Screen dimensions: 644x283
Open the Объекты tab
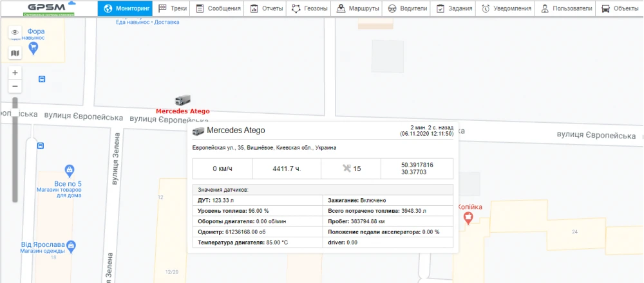click(620, 8)
